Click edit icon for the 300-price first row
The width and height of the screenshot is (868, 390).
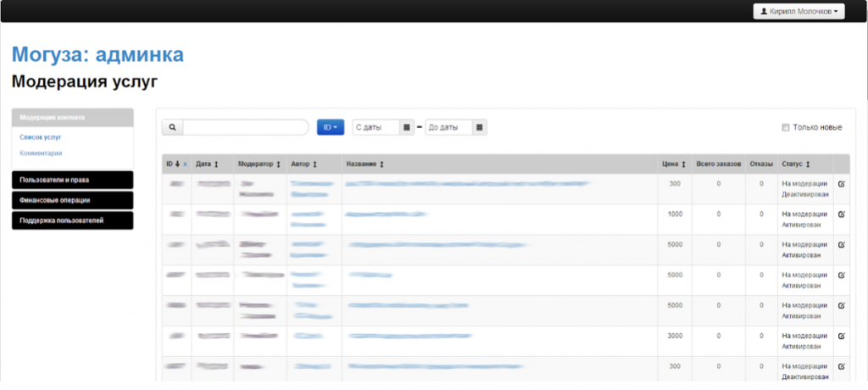point(841,183)
